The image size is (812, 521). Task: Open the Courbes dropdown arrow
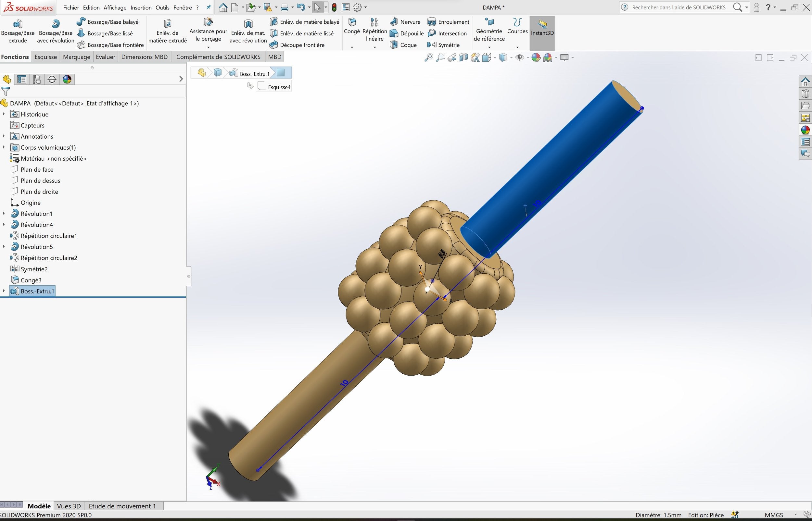pyautogui.click(x=517, y=47)
